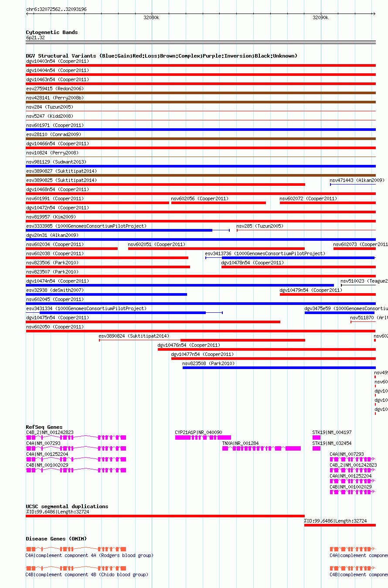The image size is (388, 588).
Task: Open the nsv602050 (Cooper2011) variant label
Action: pos(55,327)
